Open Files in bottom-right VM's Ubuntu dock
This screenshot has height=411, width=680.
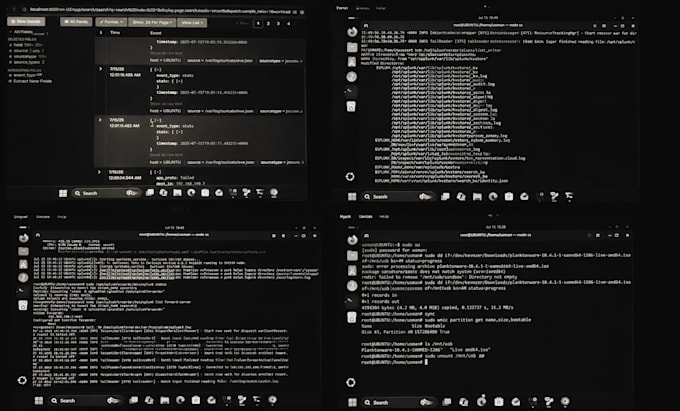pyautogui.click(x=353, y=256)
